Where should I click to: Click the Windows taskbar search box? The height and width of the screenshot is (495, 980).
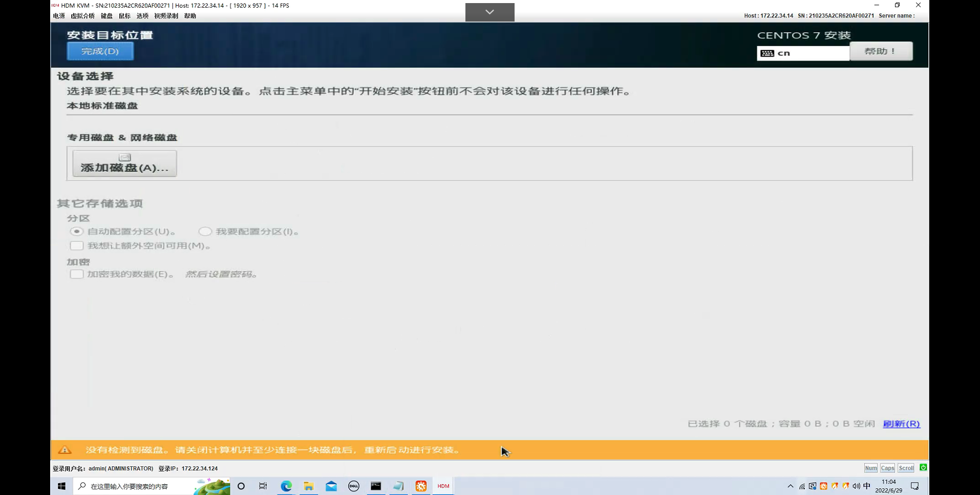click(x=152, y=486)
